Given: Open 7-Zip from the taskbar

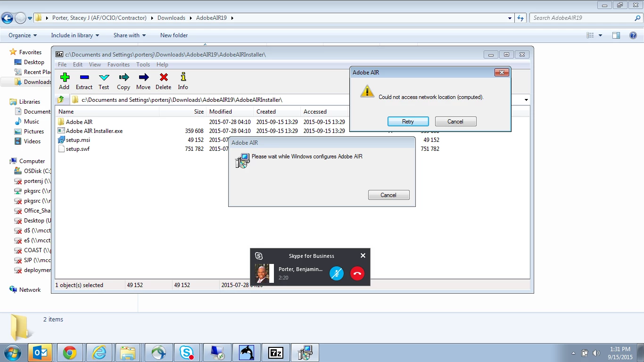Looking at the screenshot, I should tap(275, 353).
